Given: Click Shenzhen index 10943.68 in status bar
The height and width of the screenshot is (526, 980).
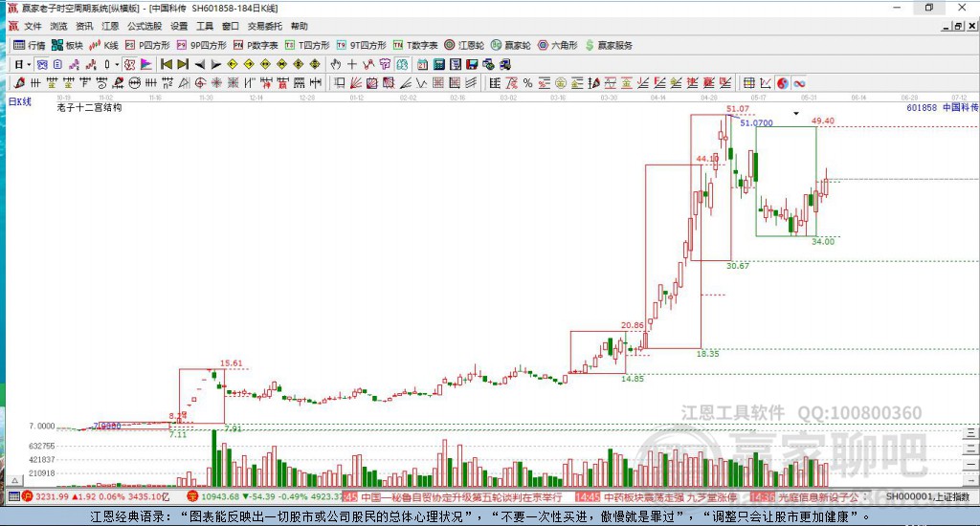Looking at the screenshot, I should (221, 496).
